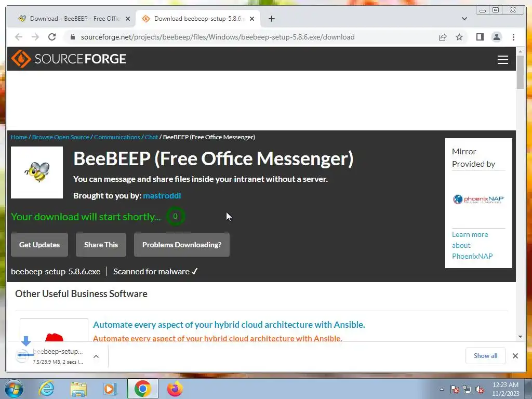
Task: Open the Browse Open Source breadcrumb
Action: (61, 137)
